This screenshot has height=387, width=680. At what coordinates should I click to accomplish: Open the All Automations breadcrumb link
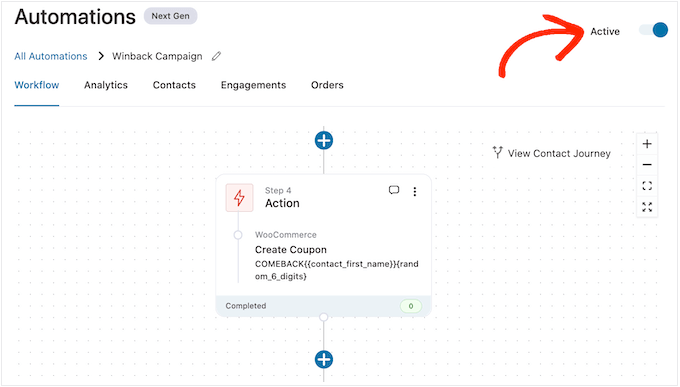click(51, 56)
